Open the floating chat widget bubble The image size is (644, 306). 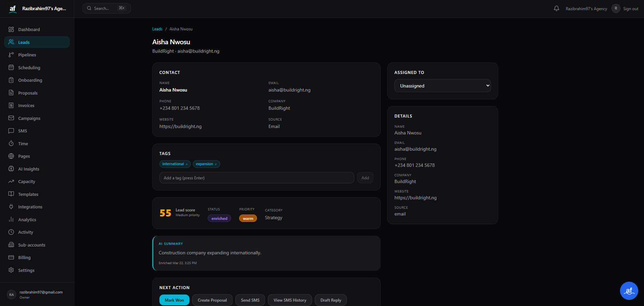628,290
